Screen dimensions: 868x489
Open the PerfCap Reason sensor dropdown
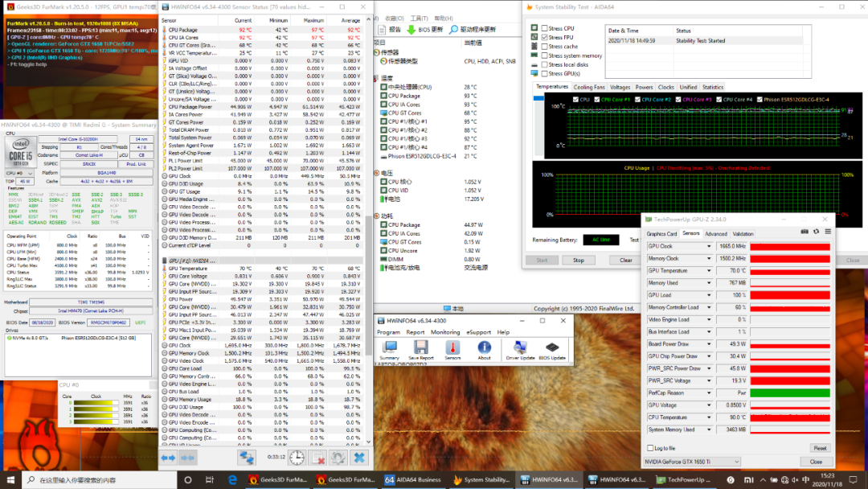click(709, 392)
